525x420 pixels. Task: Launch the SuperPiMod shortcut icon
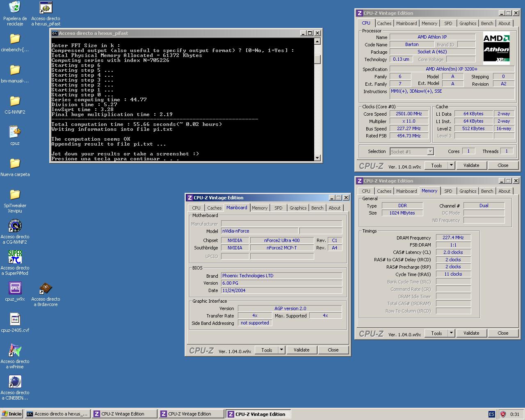pos(15,257)
